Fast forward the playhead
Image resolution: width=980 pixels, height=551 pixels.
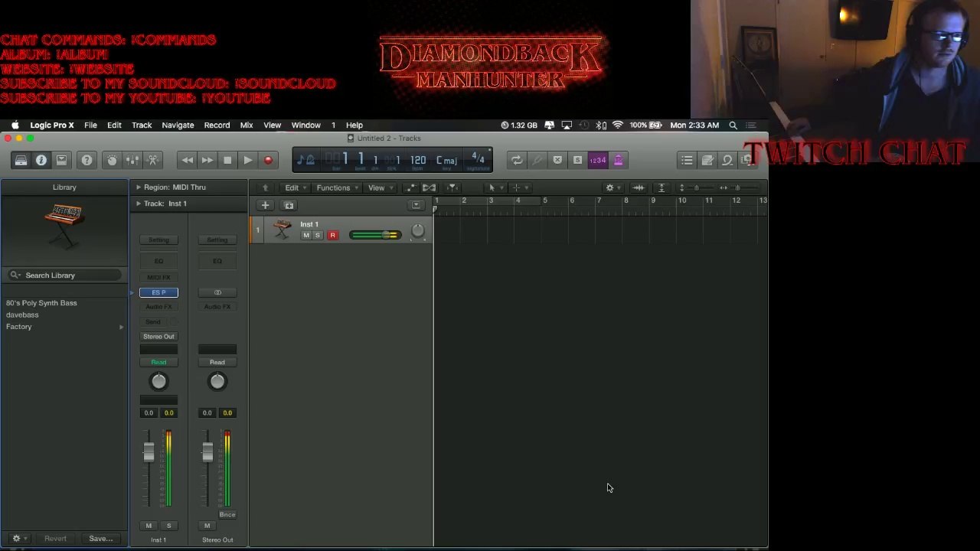pyautogui.click(x=207, y=160)
